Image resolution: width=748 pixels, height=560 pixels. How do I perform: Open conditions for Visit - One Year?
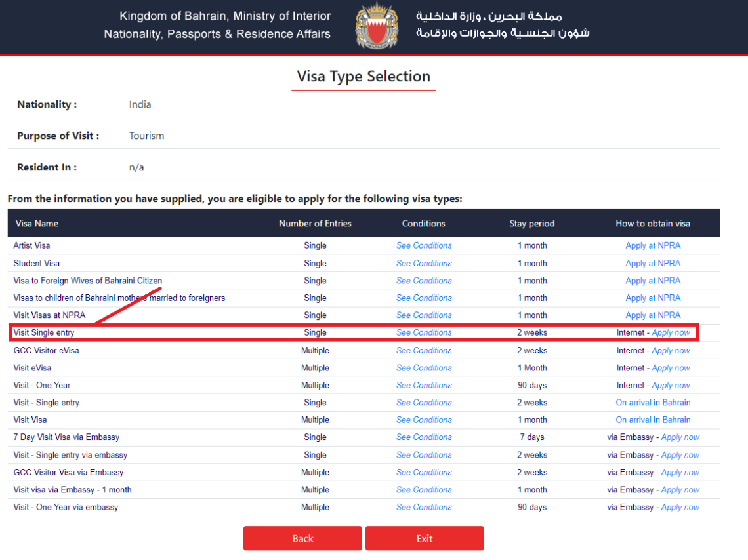coord(423,385)
